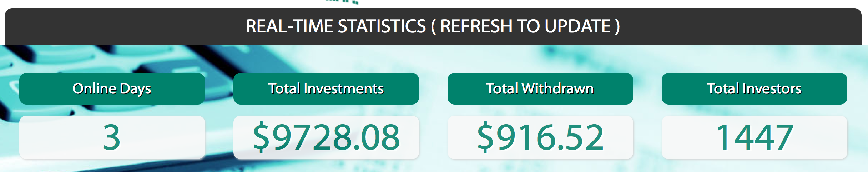Select the 1447 investors count
The width and height of the screenshot is (868, 172).
[x=754, y=137]
